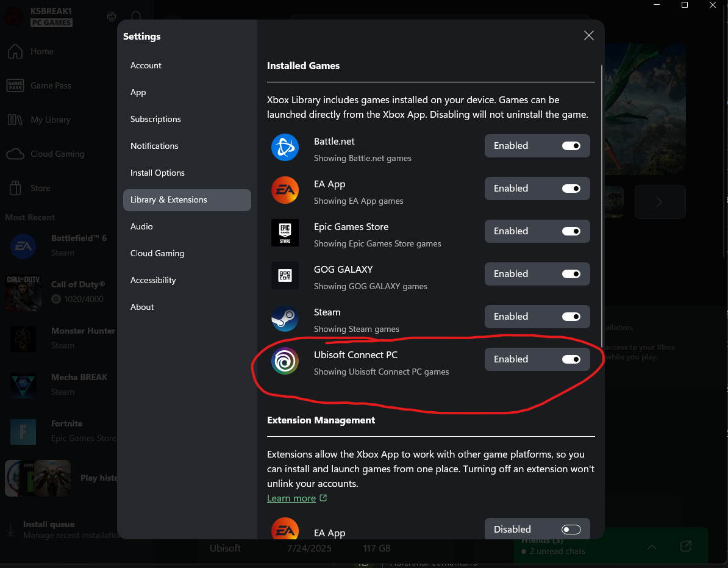Click the 'Extension Management' heading
Screen dimensions: 728x568
(x=321, y=420)
